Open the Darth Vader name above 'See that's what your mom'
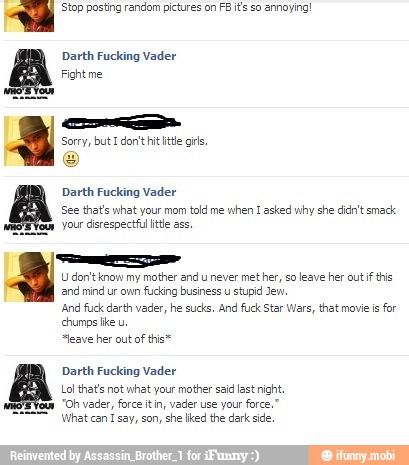This screenshot has height=465, width=409. (119, 192)
